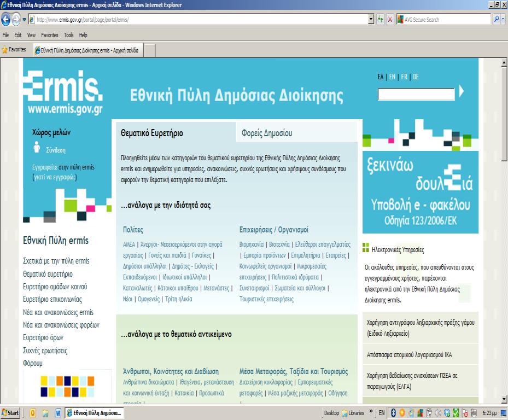Click the Γυναίκες category link
The image size is (508, 420).
pyautogui.click(x=201, y=255)
